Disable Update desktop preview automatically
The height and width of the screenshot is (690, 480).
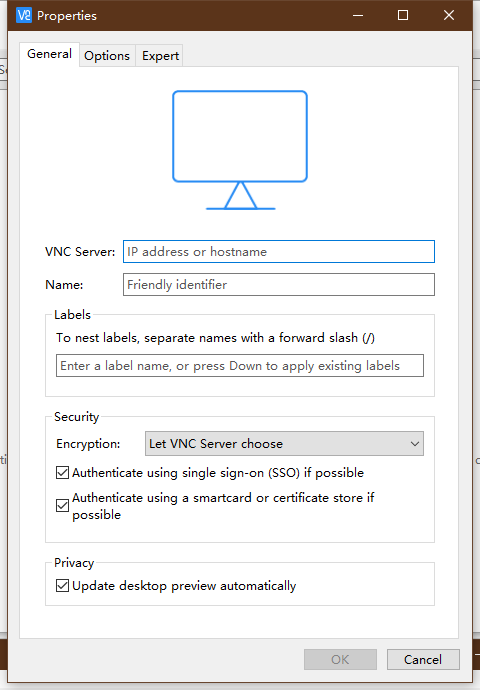pos(62,586)
